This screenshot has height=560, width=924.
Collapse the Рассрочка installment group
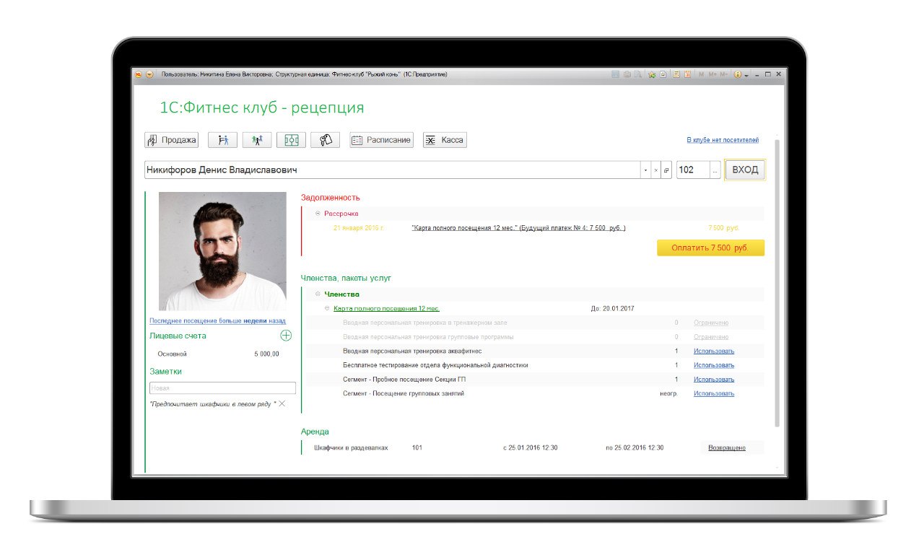[318, 214]
